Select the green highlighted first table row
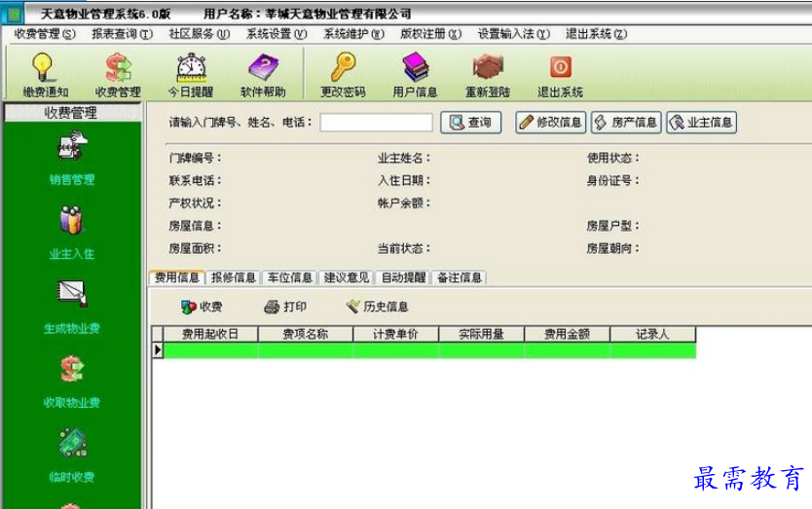 click(x=429, y=350)
